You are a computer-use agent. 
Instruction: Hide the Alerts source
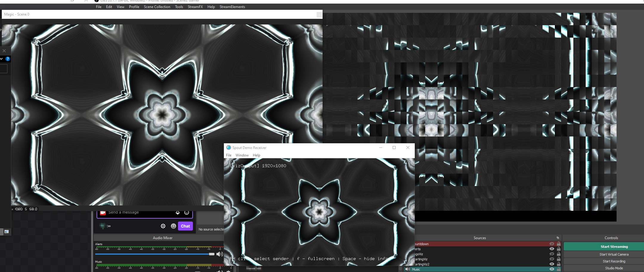click(552, 249)
